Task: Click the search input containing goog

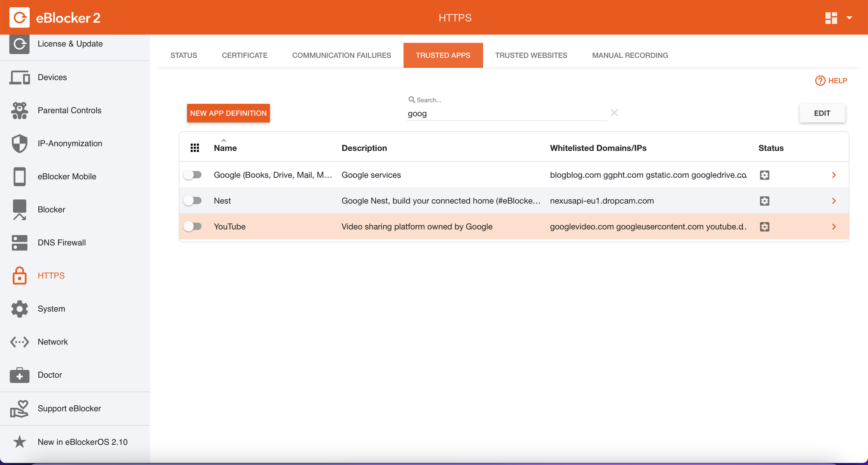Action: tap(507, 114)
